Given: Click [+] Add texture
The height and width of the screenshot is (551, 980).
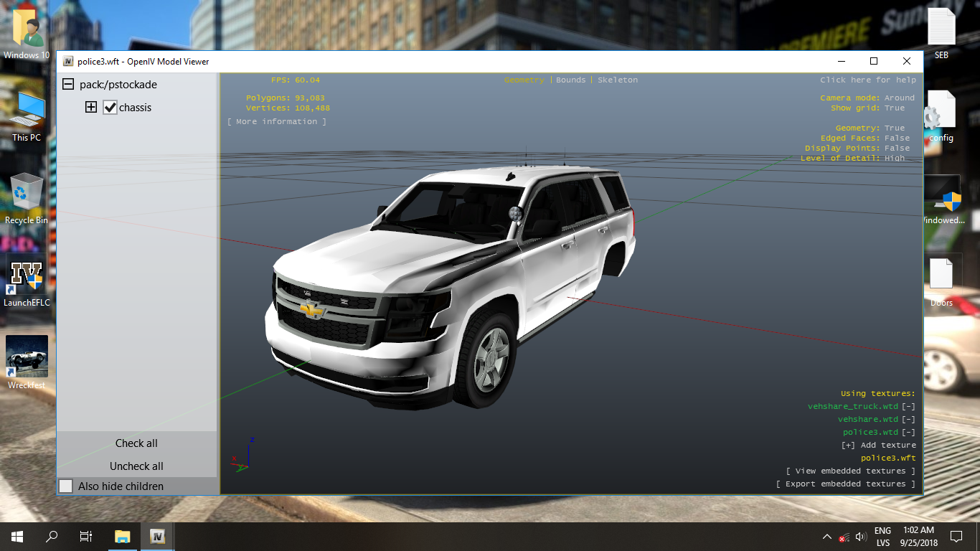Looking at the screenshot, I should coord(879,446).
